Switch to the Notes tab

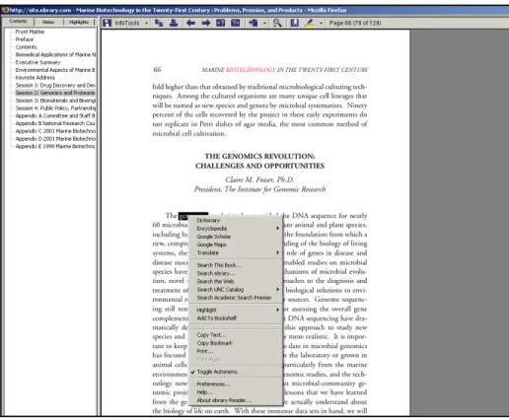(48, 22)
